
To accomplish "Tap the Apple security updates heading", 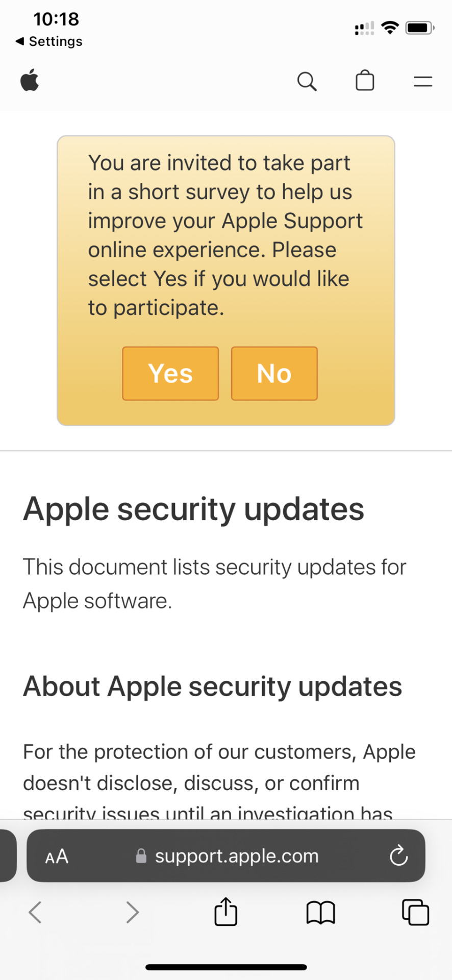I will tap(194, 509).
